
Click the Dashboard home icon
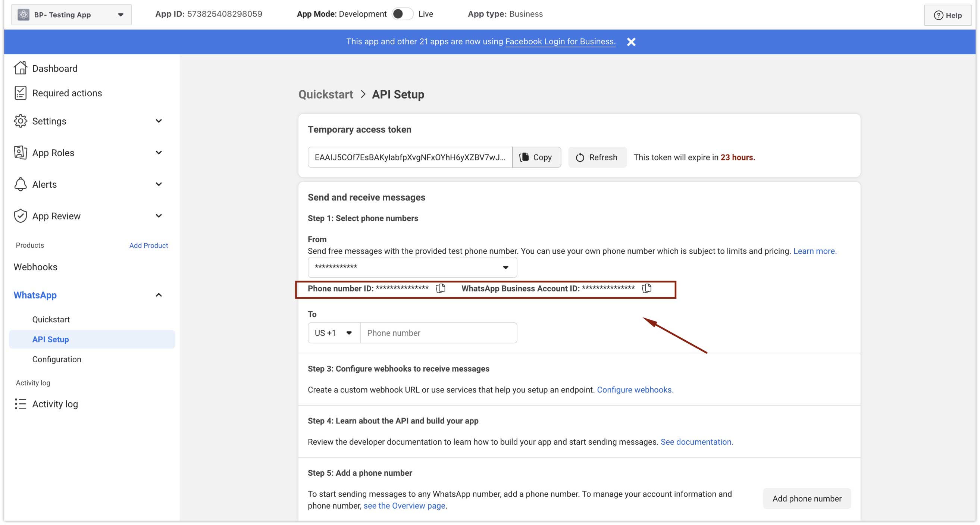pyautogui.click(x=20, y=68)
